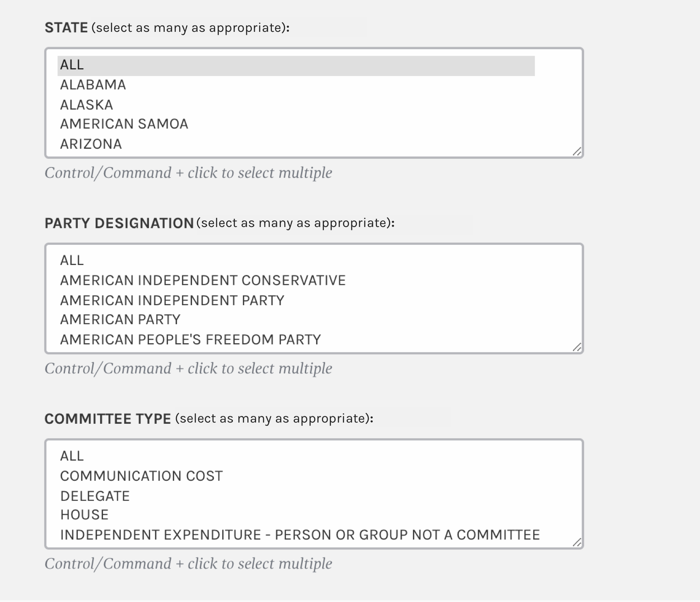Click the COMMITTEE TYPE field label
Image resolution: width=700 pixels, height=602 pixels.
[108, 419]
